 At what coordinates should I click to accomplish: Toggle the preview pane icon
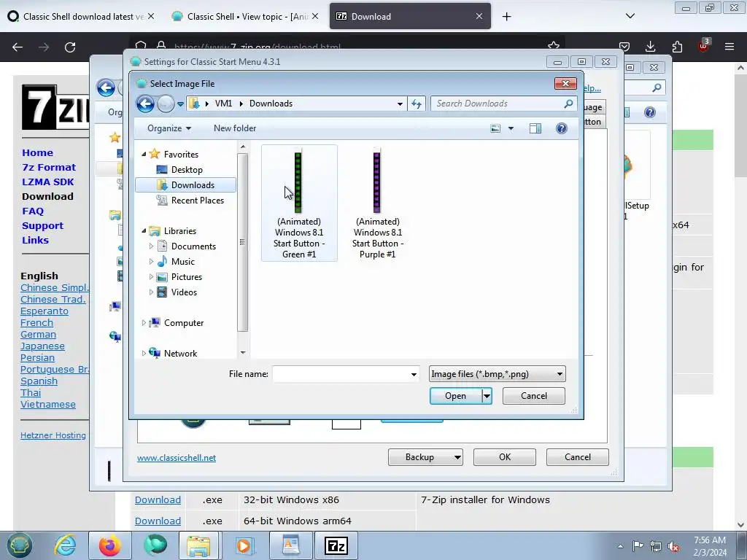pos(535,128)
